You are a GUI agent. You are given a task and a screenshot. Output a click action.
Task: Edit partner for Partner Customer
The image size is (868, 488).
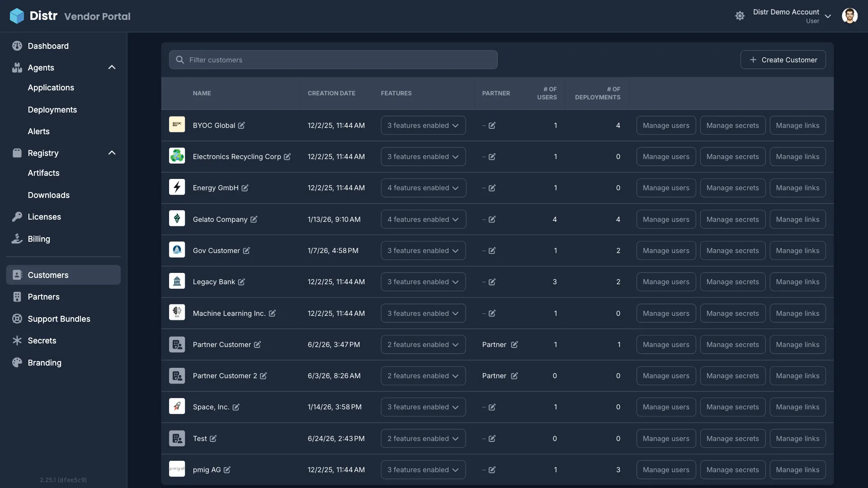point(514,344)
